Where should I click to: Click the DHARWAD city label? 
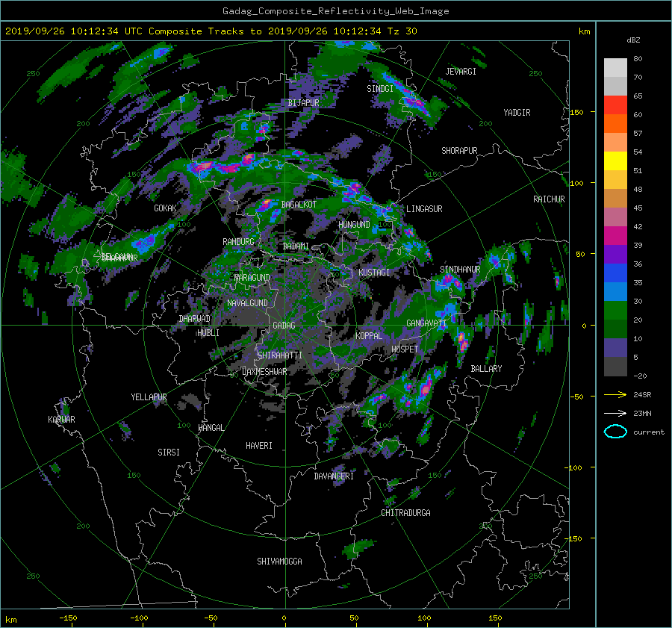point(195,319)
